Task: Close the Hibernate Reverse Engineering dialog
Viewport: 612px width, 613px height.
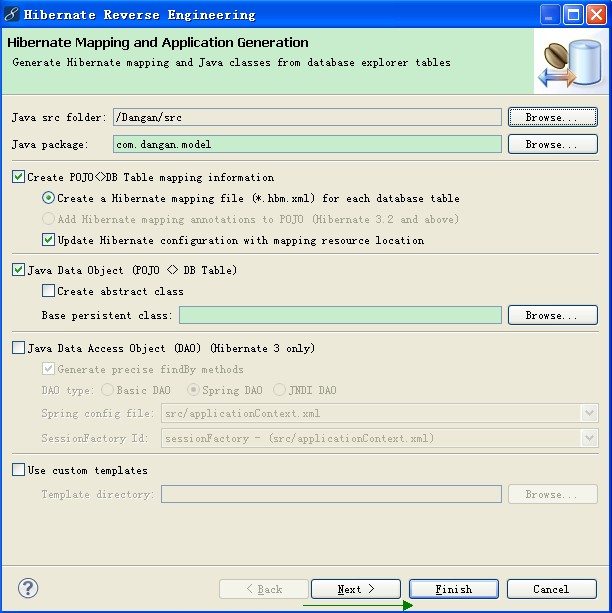Action: 596,15
